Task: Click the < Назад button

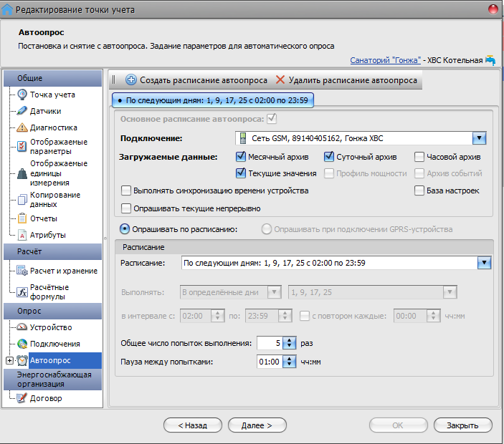Action: (193, 425)
